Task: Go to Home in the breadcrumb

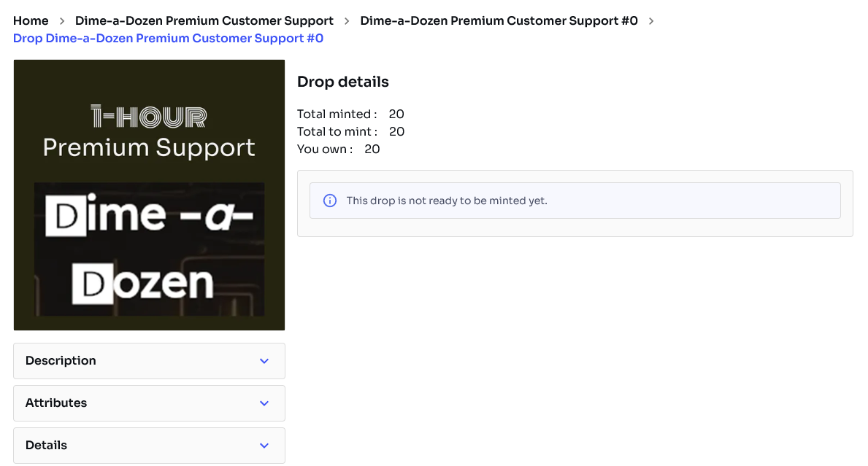Action: [x=31, y=21]
